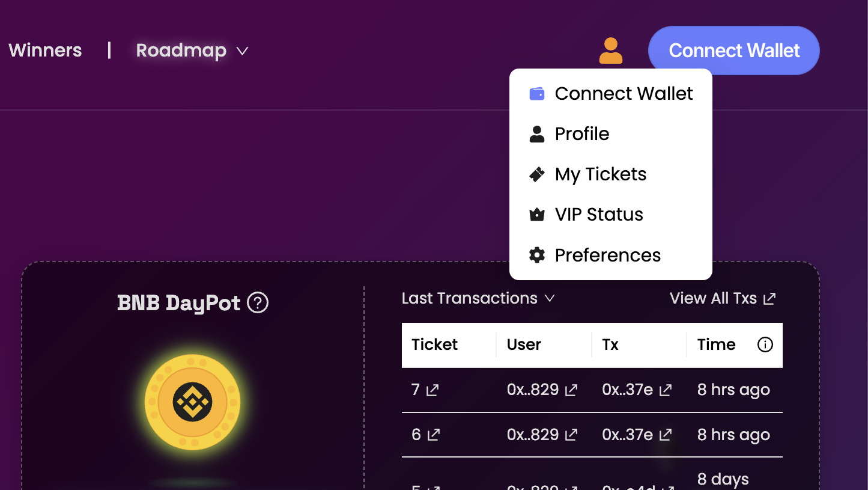Select My Tickets from the menu

(600, 174)
